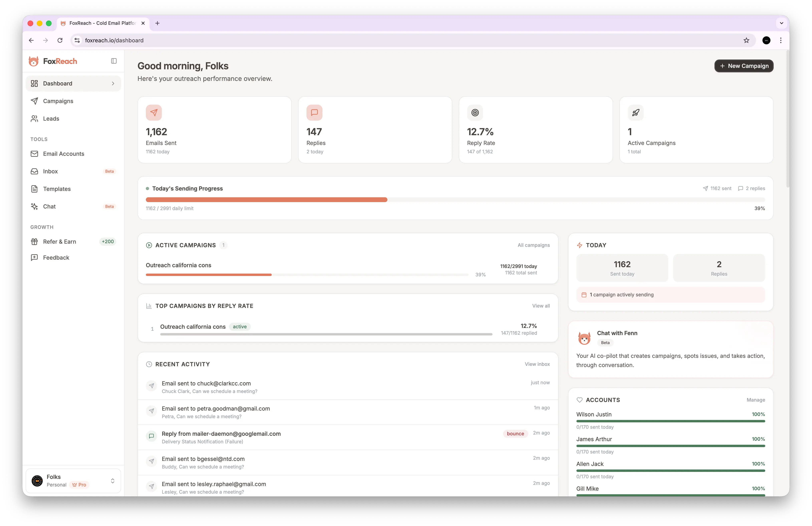Image resolution: width=812 pixels, height=526 pixels.
Task: Click the Refer & Earn gift icon
Action: point(34,242)
